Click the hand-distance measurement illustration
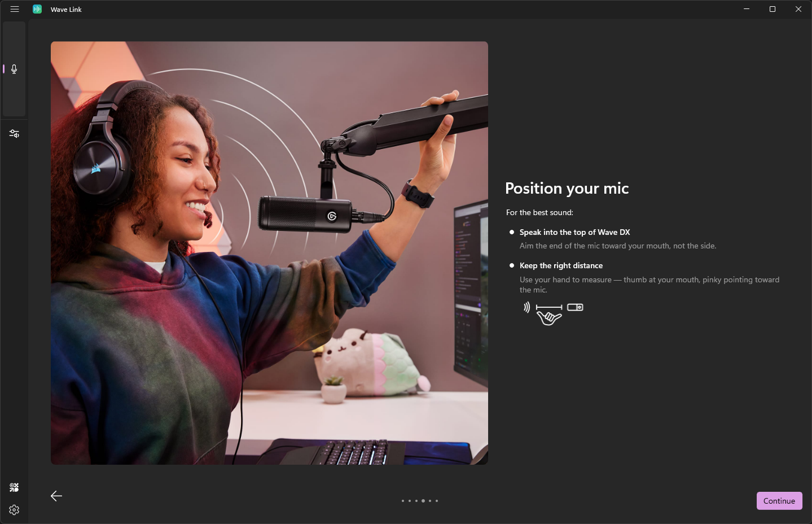The image size is (812, 524). click(552, 313)
